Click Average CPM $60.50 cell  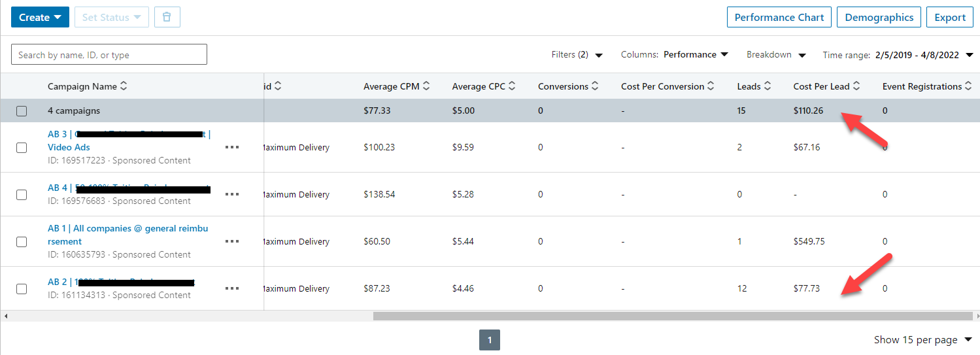tap(377, 241)
